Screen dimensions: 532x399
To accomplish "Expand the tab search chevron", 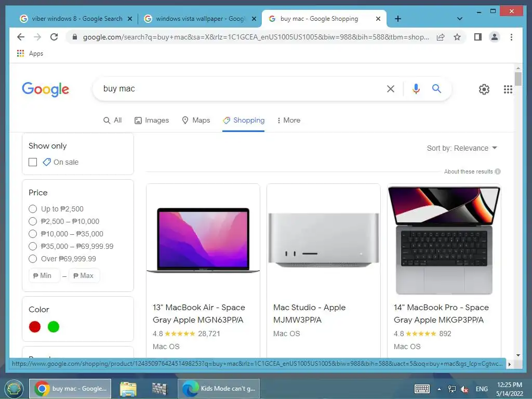I will (460, 19).
